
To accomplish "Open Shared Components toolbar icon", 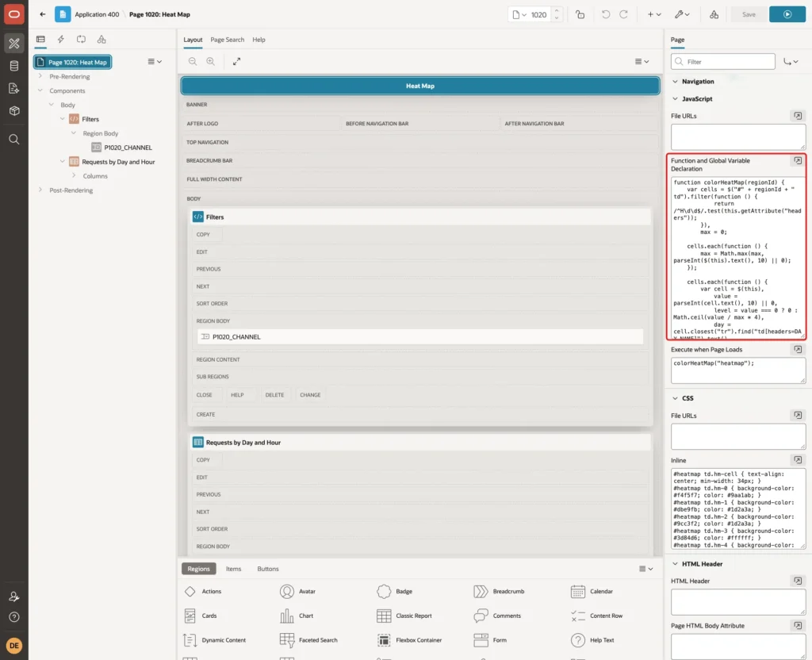I will click(x=714, y=14).
